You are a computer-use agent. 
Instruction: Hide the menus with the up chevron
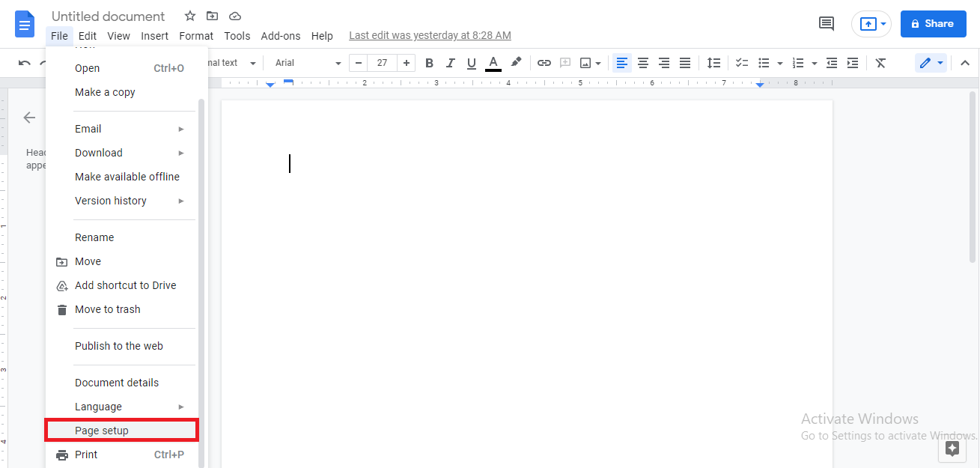click(965, 63)
